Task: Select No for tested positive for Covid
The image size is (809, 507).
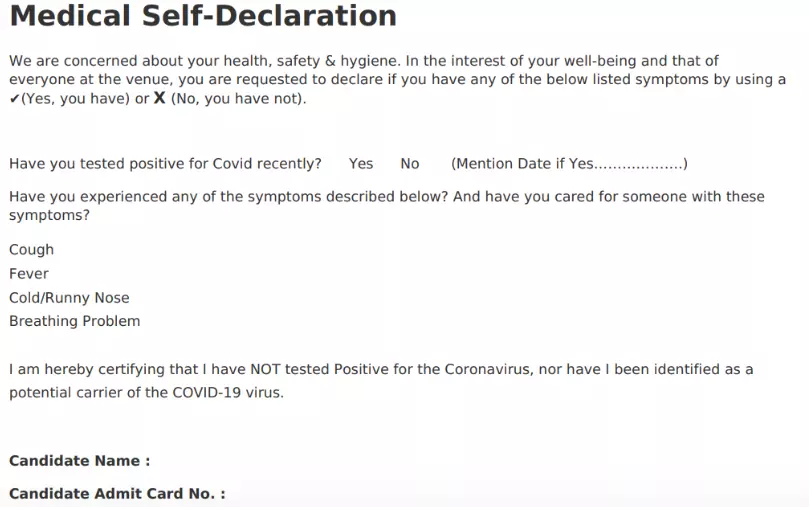Action: pos(410,163)
